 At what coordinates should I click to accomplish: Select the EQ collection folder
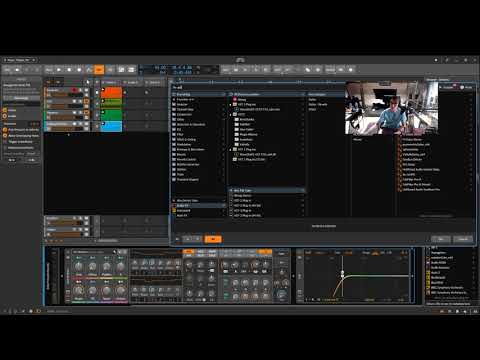199,129
